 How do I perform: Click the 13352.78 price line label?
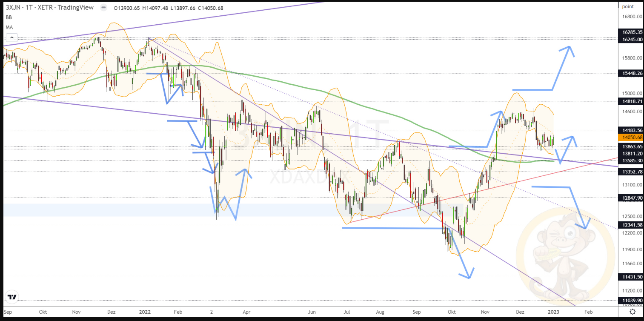(632, 172)
